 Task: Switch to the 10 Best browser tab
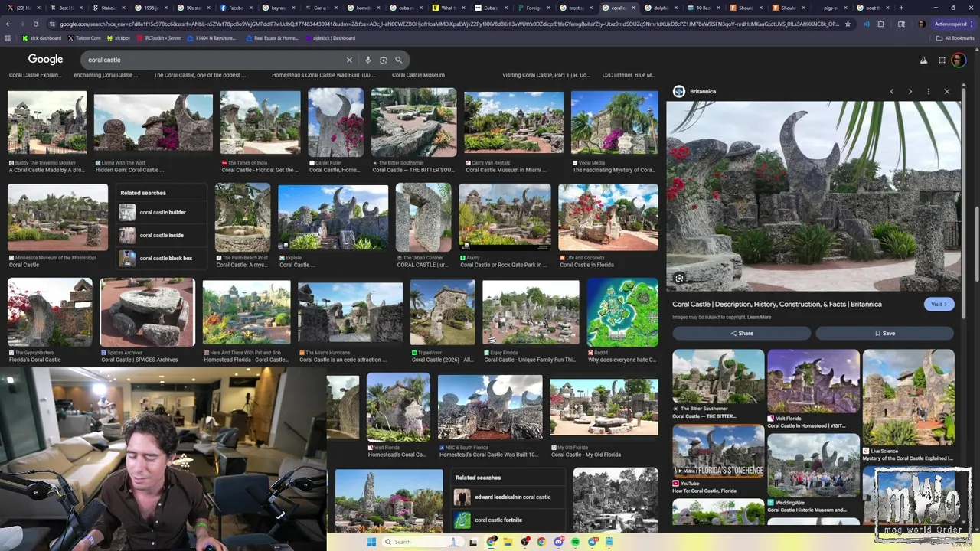(703, 8)
